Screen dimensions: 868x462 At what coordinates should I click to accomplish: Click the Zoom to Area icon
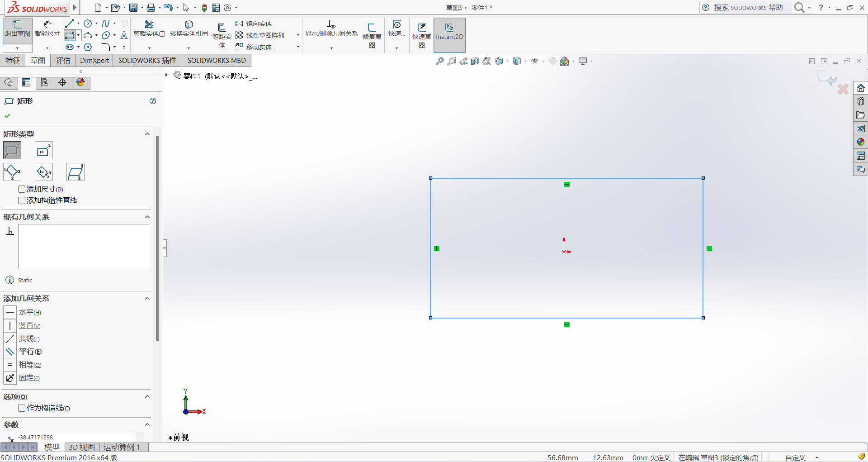pyautogui.click(x=451, y=61)
